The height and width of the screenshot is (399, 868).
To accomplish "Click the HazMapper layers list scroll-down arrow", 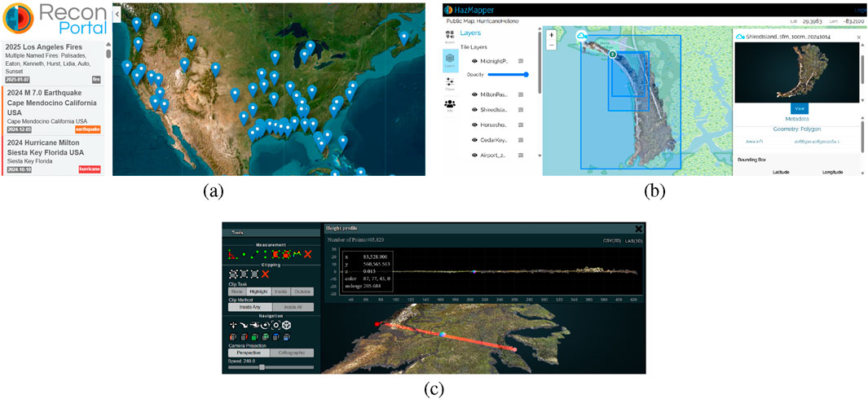I will [540, 156].
